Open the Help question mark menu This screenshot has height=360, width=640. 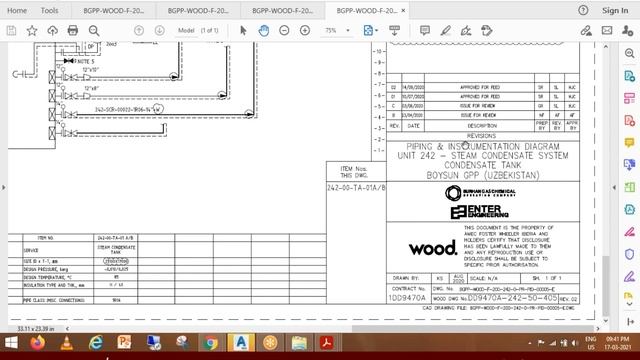[x=583, y=11]
